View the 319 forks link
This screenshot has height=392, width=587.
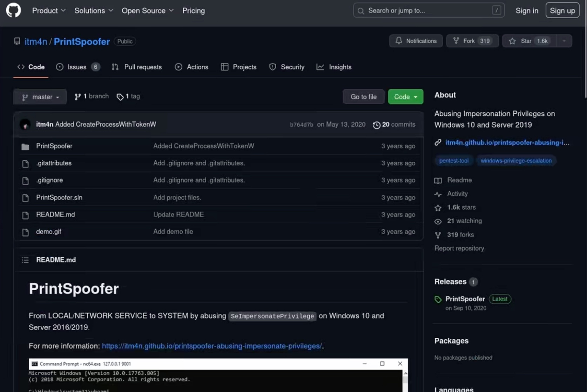point(460,235)
